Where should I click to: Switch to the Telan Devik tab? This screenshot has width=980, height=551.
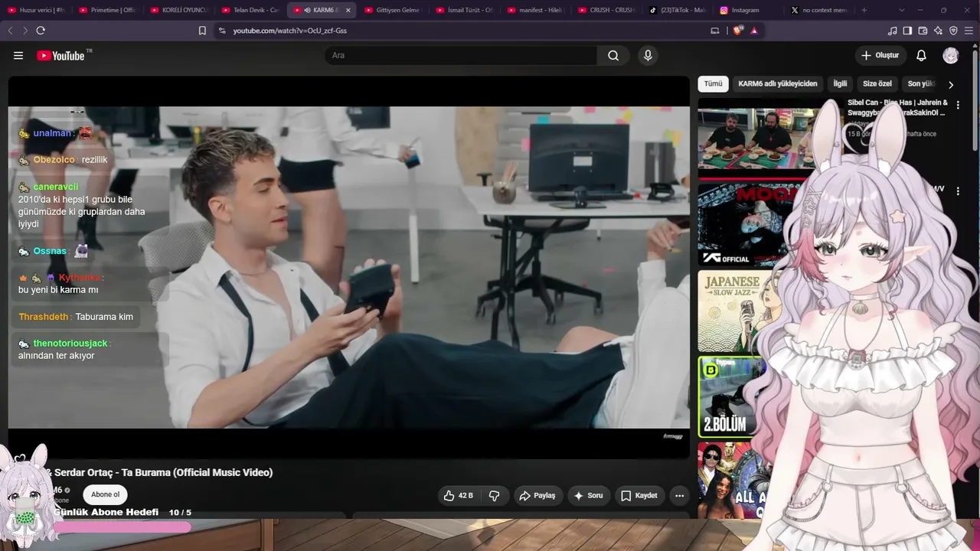coord(251,10)
